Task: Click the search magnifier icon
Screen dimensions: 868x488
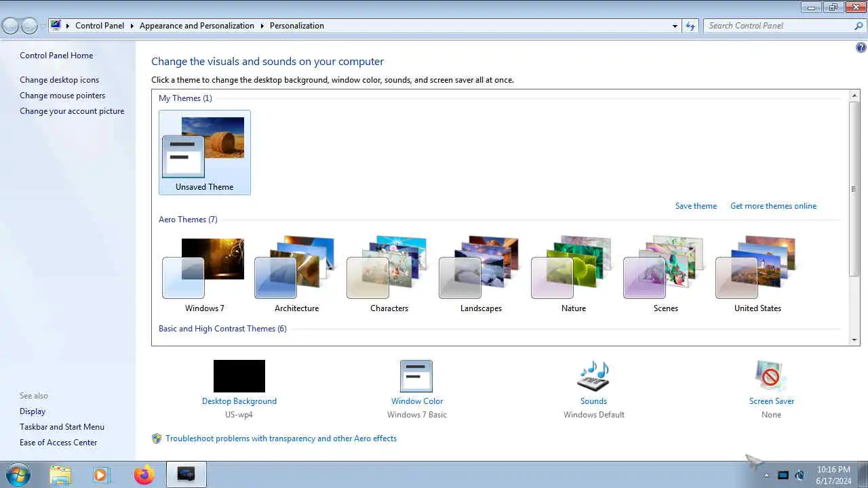Action: click(x=859, y=26)
